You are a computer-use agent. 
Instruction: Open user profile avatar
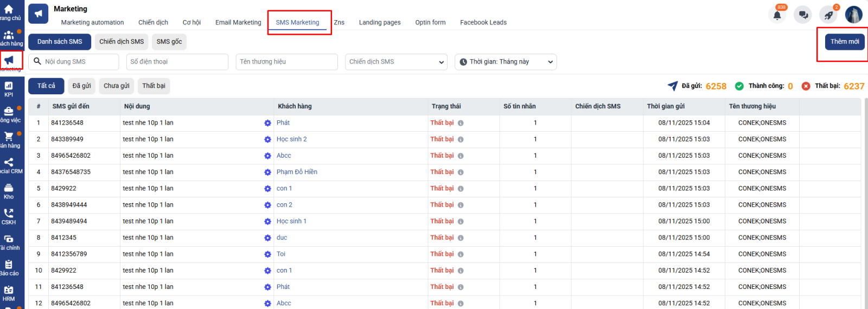[x=853, y=15]
